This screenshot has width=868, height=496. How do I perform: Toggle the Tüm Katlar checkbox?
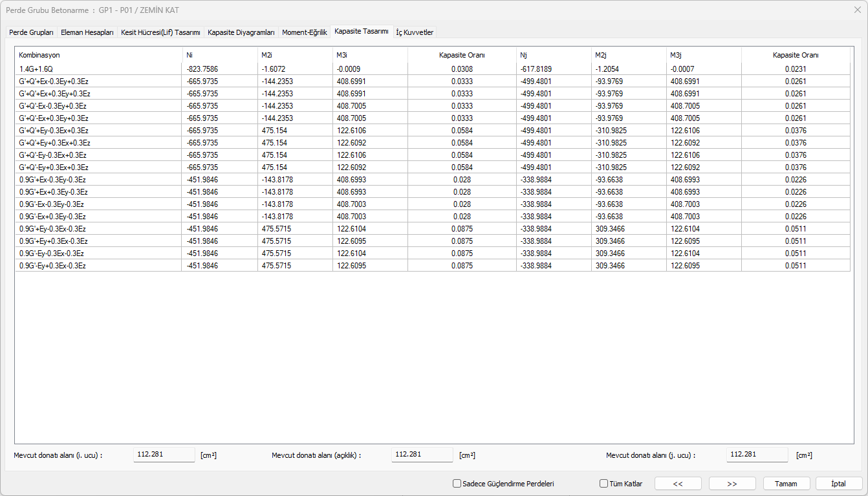point(604,483)
